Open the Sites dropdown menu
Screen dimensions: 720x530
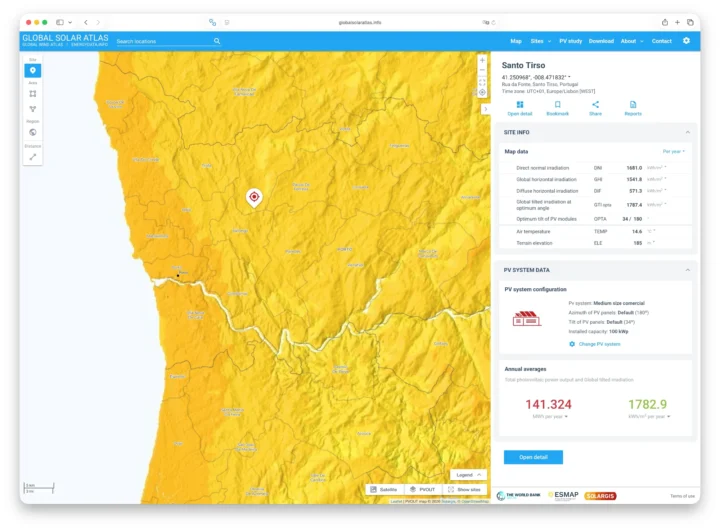coord(540,41)
